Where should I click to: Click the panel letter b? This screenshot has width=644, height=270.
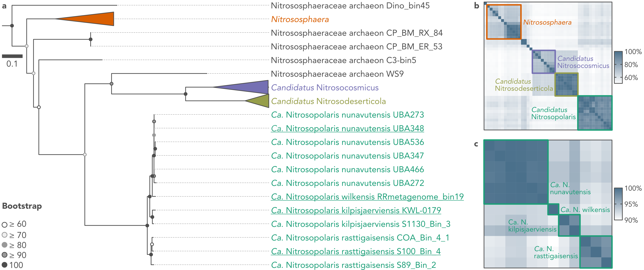tap(477, 5)
